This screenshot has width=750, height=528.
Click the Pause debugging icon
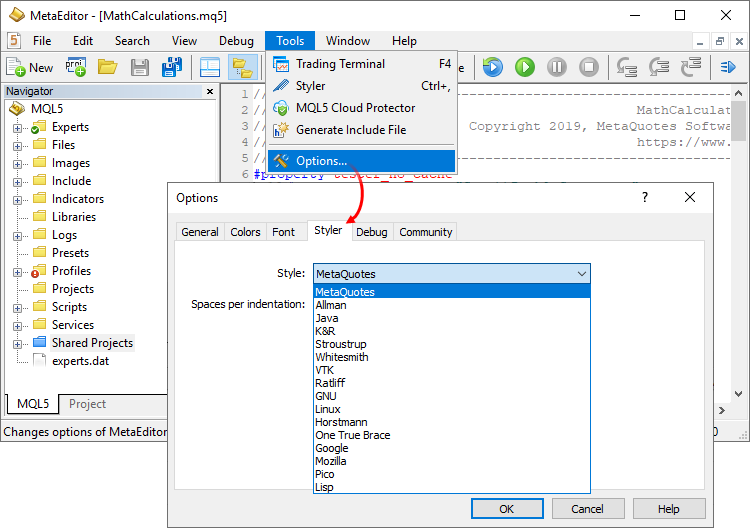click(x=557, y=67)
